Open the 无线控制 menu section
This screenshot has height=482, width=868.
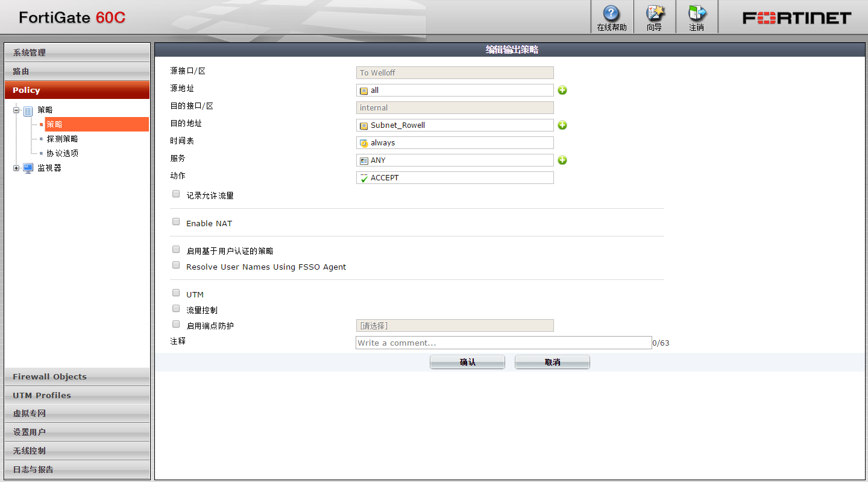[77, 451]
